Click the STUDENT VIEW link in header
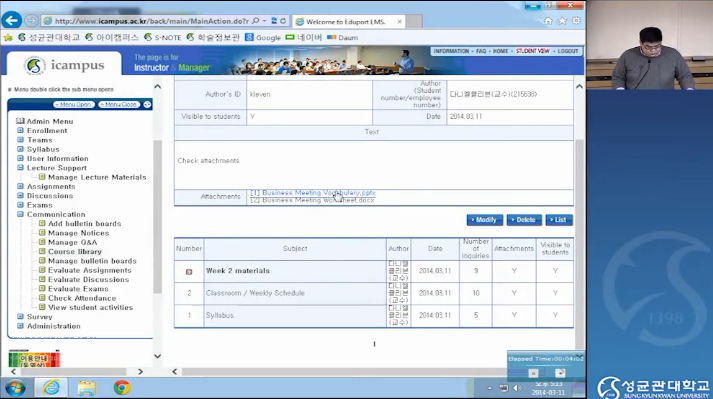Viewport: 713px width, 399px height. (532, 51)
